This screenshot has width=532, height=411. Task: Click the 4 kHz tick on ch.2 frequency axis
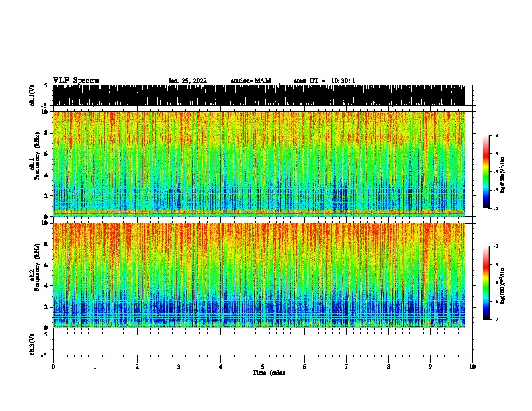click(46, 286)
